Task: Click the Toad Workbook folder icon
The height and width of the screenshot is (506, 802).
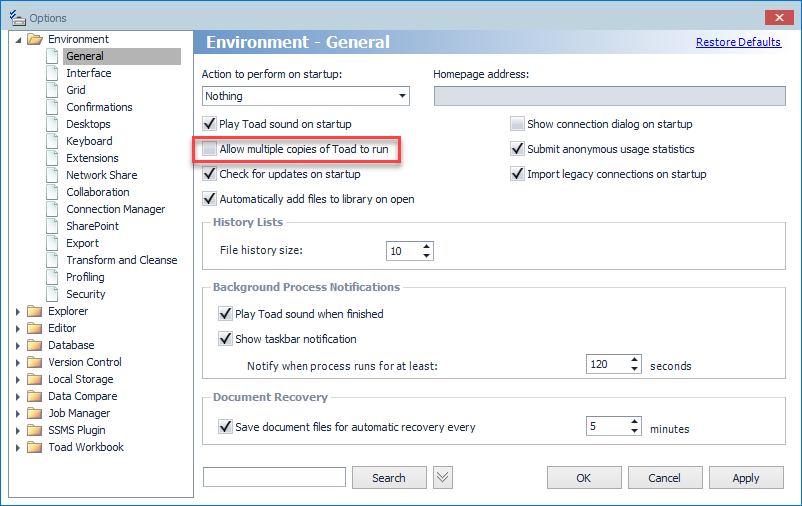Action: pos(34,447)
